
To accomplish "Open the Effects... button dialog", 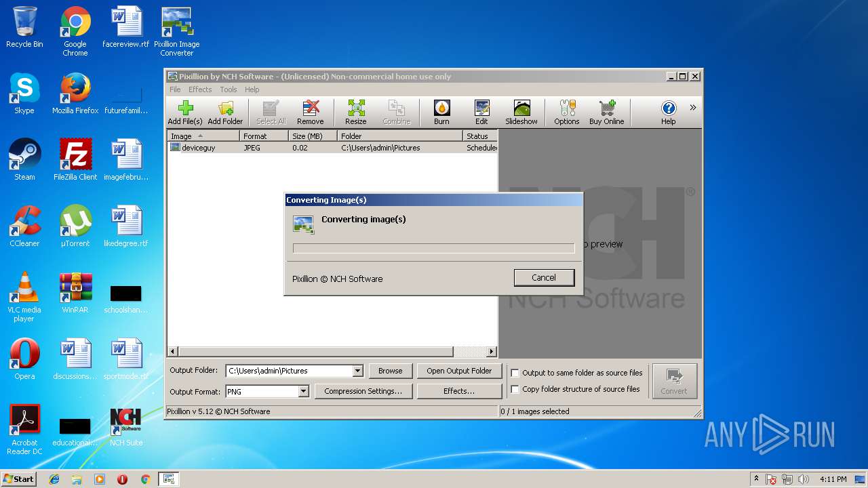I will pos(459,391).
